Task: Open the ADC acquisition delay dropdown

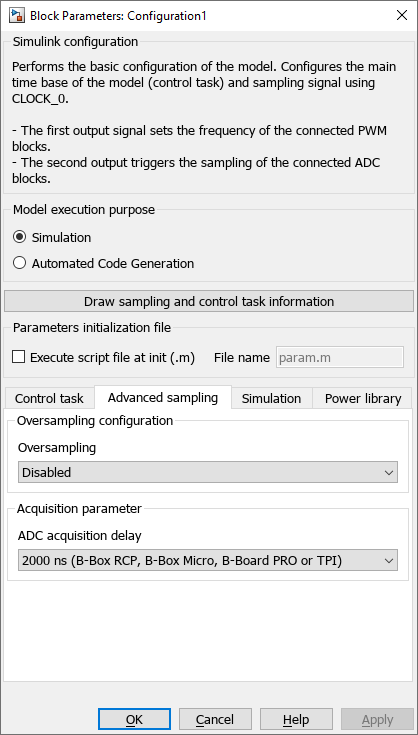Action: click(x=208, y=560)
